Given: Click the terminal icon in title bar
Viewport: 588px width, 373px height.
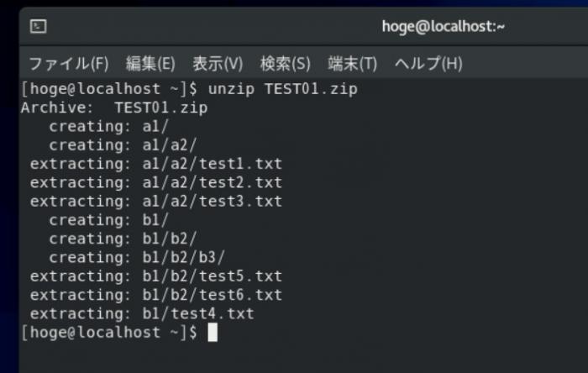Looking at the screenshot, I should tap(39, 26).
